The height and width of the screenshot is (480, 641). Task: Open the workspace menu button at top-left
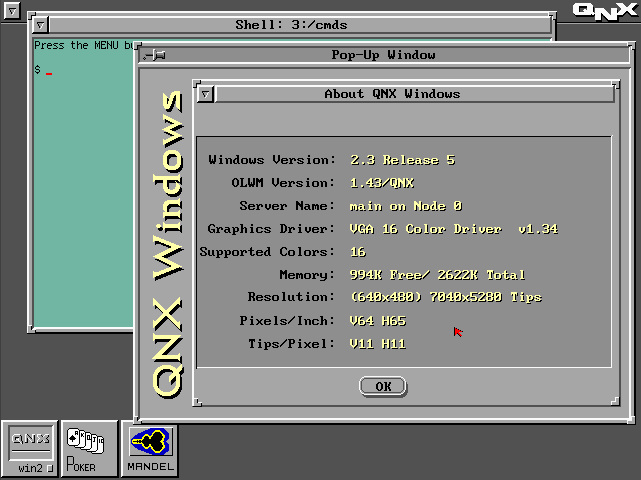click(x=12, y=11)
